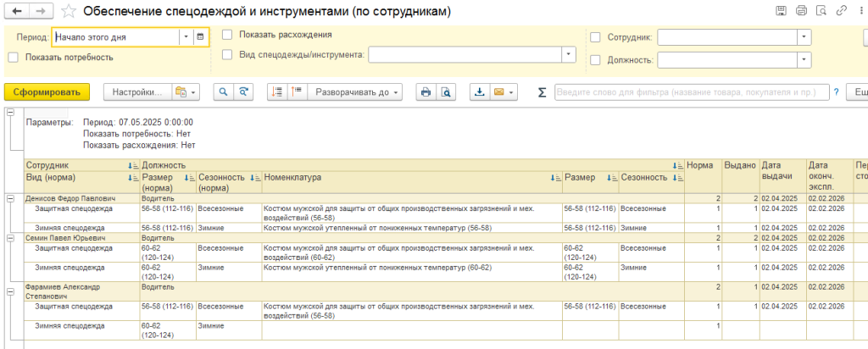Viewport: 868px width, 349px height.
Task: Open the Вид спецодежды/инструмента dropdown
Action: pos(567,54)
